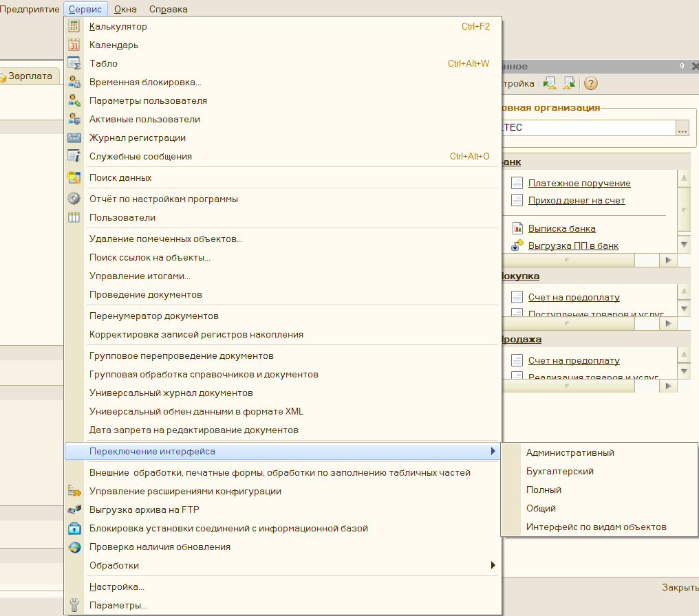Open the Переключение интерфейса submenu arrow
Screen dimensions: 699x616
(x=493, y=452)
